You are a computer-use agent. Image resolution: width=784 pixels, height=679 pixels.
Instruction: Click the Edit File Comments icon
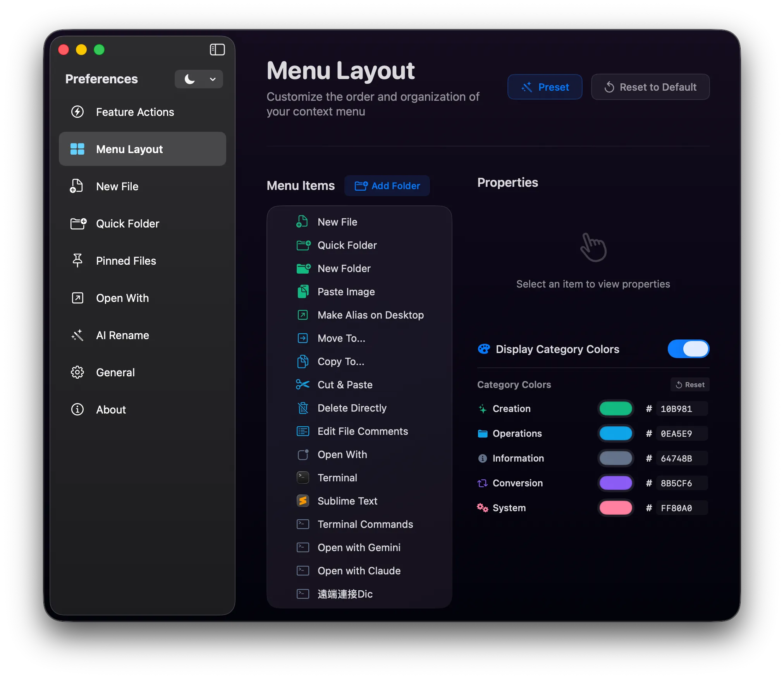pyautogui.click(x=303, y=431)
